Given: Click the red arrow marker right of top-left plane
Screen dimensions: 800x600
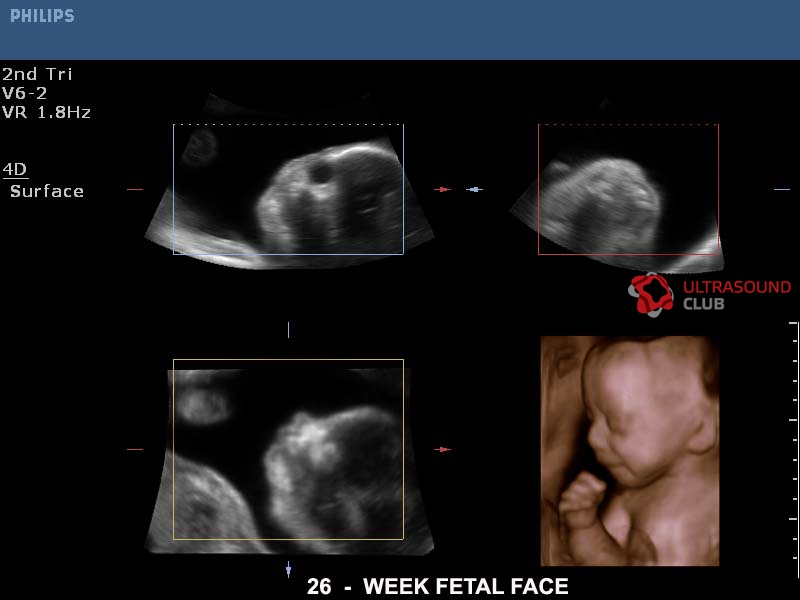Looking at the screenshot, I should point(442,189).
